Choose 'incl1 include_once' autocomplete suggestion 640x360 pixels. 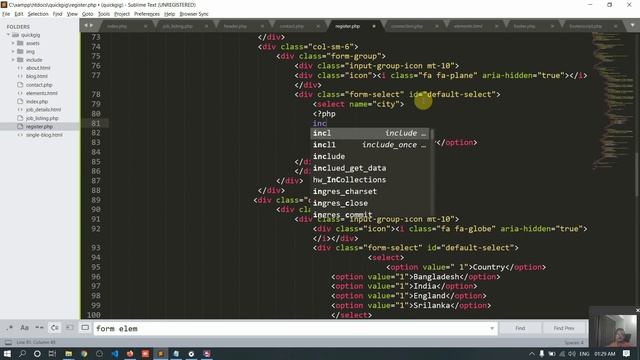(x=369, y=145)
